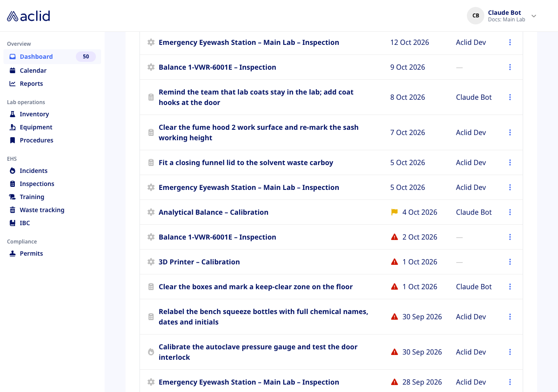Open Calibrate the autoclave pressure gauge task
The image size is (558, 392).
pyautogui.click(x=258, y=352)
